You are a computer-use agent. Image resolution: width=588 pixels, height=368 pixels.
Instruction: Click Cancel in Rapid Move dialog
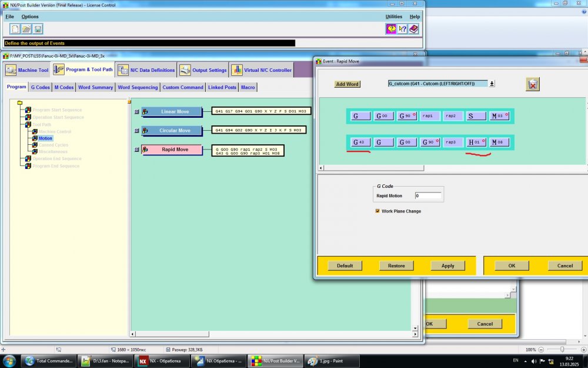click(565, 266)
